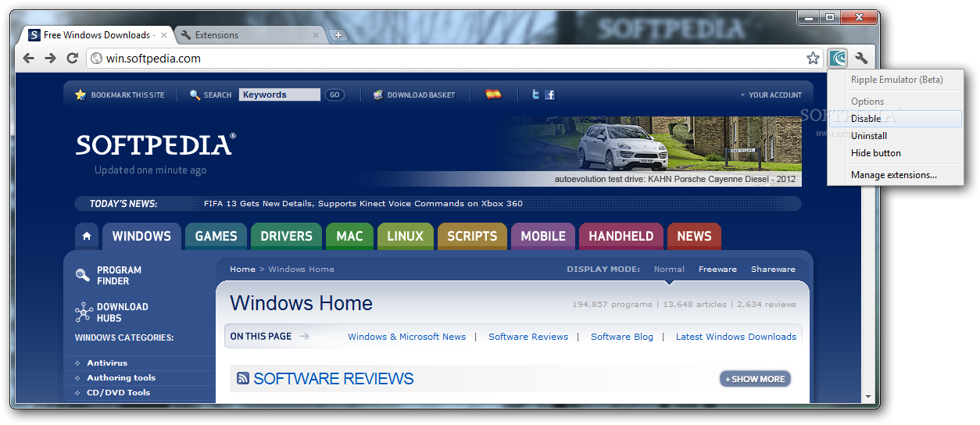This screenshot has width=980, height=425.
Task: Open Latest Windows Downloads link
Action: pyautogui.click(x=736, y=337)
